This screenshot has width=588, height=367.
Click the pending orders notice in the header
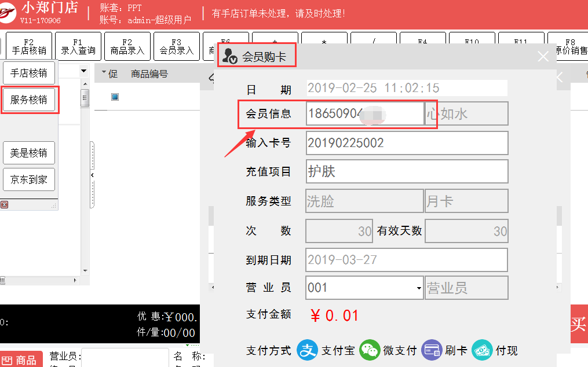point(278,13)
